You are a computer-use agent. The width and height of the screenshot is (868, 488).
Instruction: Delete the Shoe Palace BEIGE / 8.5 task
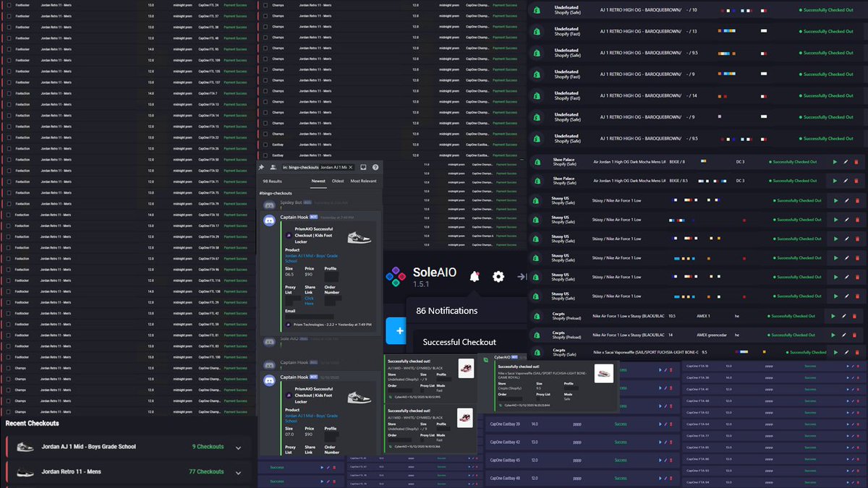coord(856,181)
